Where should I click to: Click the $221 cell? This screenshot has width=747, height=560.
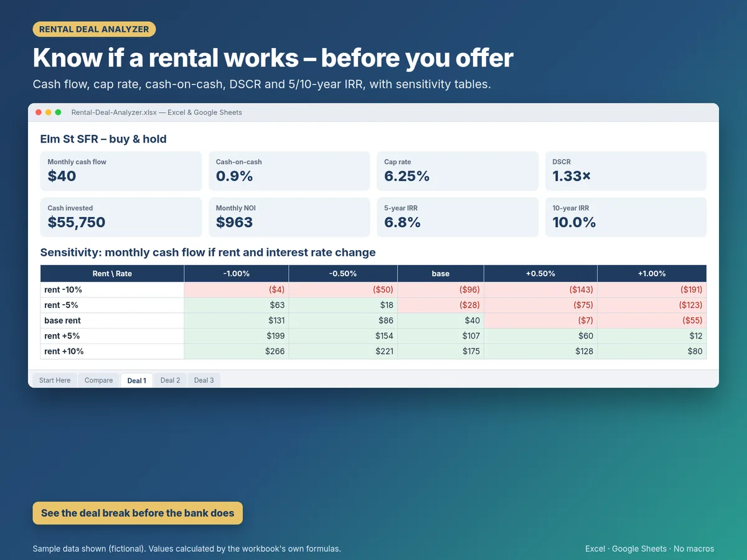(x=343, y=352)
